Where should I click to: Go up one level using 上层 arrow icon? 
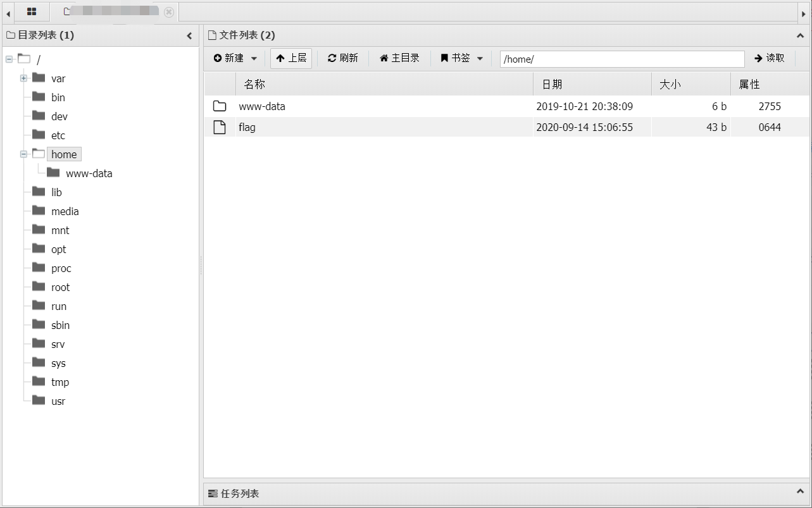280,58
